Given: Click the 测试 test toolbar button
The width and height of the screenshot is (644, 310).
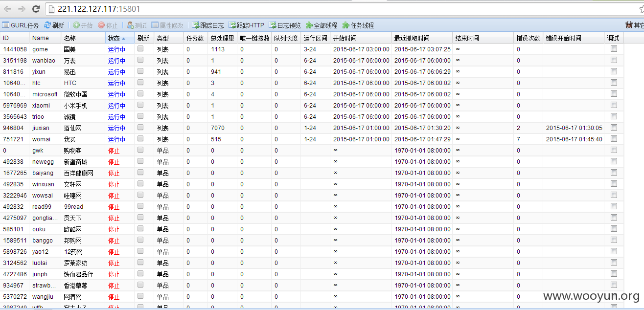Looking at the screenshot, I should (137, 25).
